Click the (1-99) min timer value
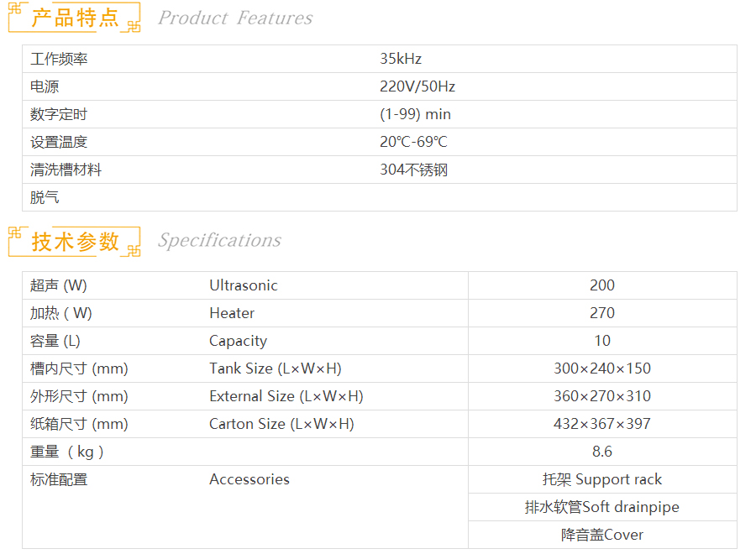 pos(415,114)
